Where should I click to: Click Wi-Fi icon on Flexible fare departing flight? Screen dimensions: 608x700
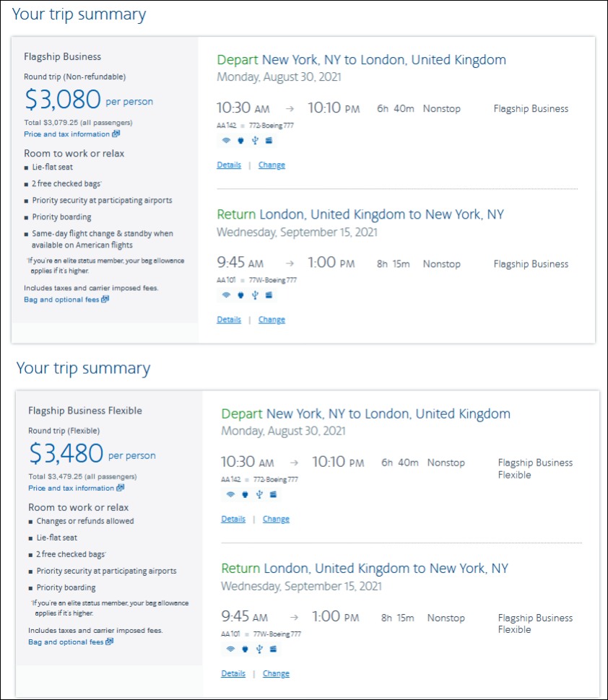point(230,494)
